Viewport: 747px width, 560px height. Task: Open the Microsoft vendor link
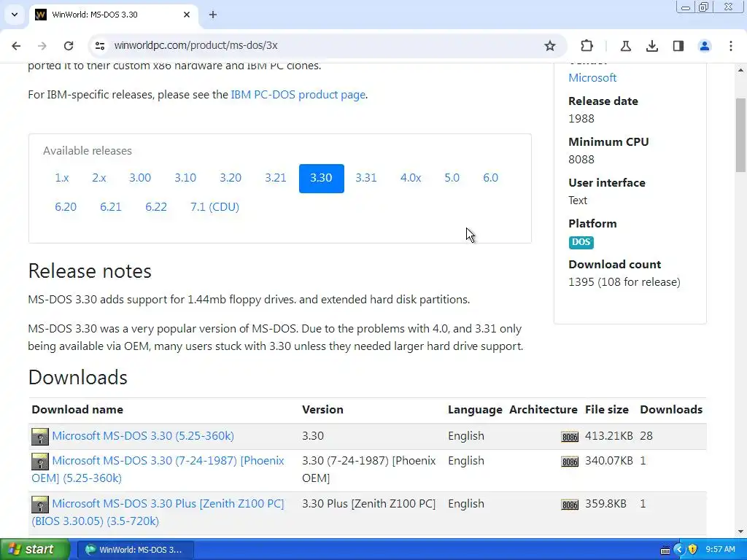click(x=592, y=77)
